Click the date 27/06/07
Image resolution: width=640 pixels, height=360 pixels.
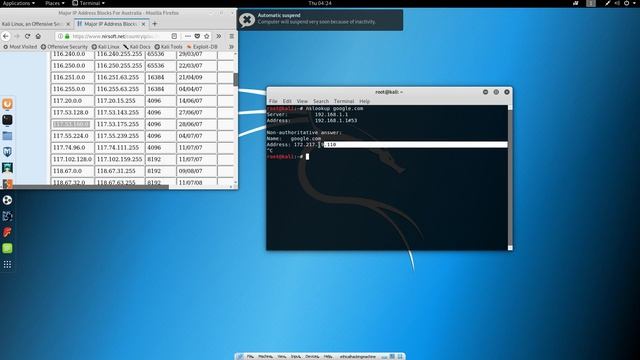click(x=190, y=113)
